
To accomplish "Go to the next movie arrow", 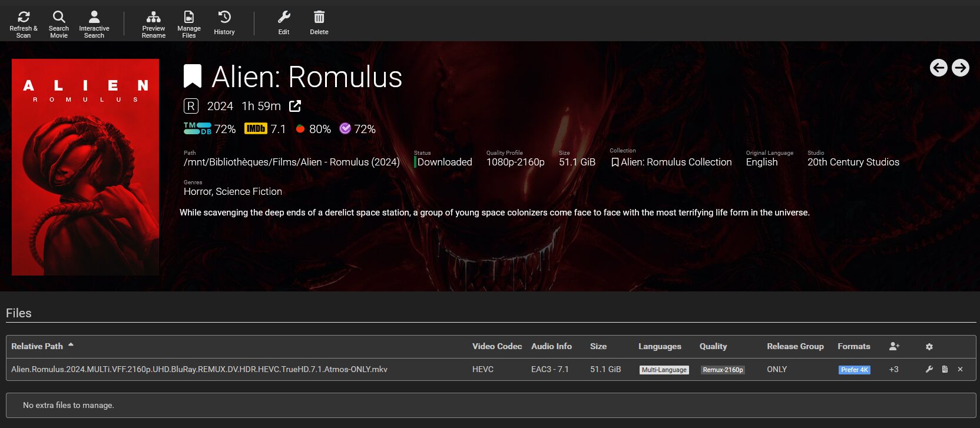I will 961,68.
